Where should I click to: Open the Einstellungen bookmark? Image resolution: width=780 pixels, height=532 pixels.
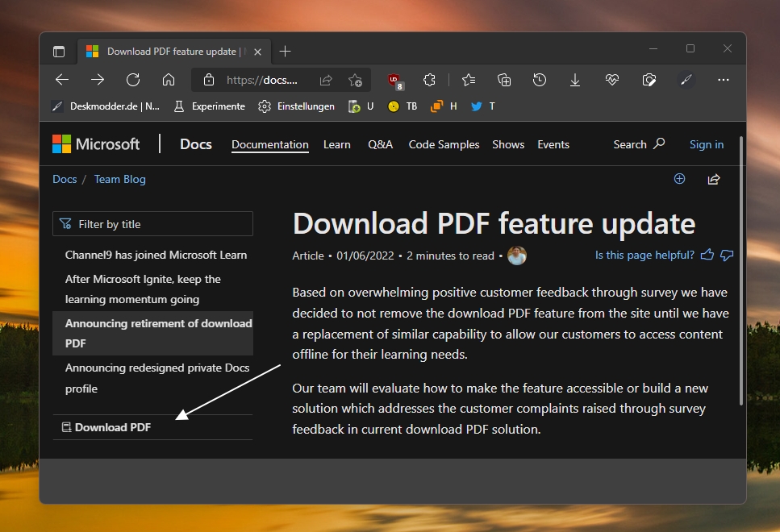pyautogui.click(x=297, y=106)
